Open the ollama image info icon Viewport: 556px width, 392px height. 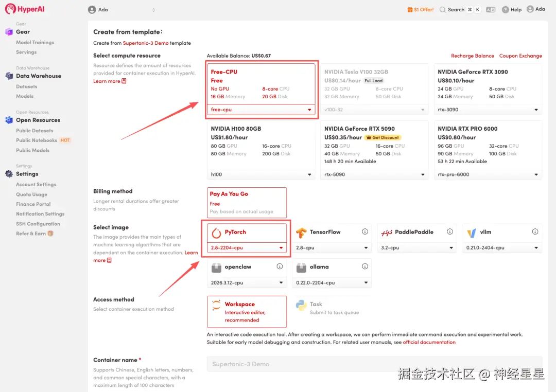pyautogui.click(x=365, y=266)
